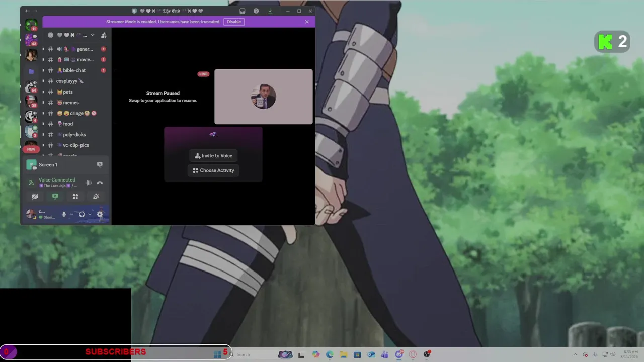
Task: Show hidden system tray icons chevron
Action: coord(575,354)
